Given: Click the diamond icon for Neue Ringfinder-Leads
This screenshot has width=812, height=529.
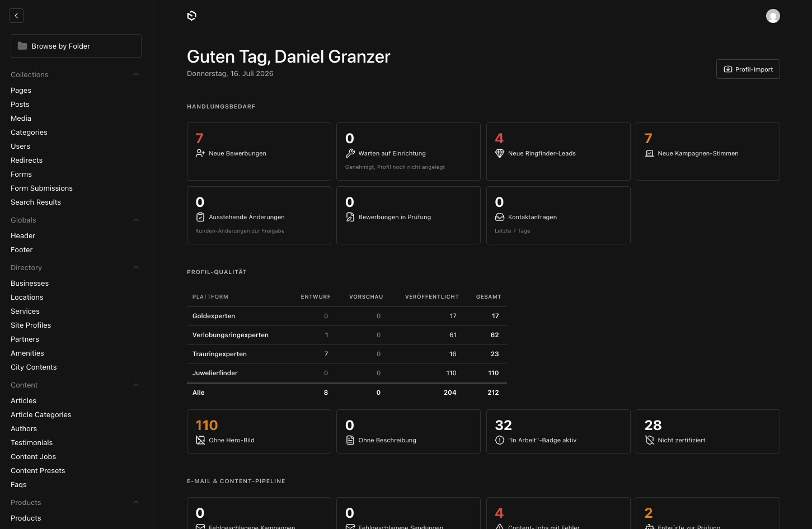Looking at the screenshot, I should coord(500,153).
